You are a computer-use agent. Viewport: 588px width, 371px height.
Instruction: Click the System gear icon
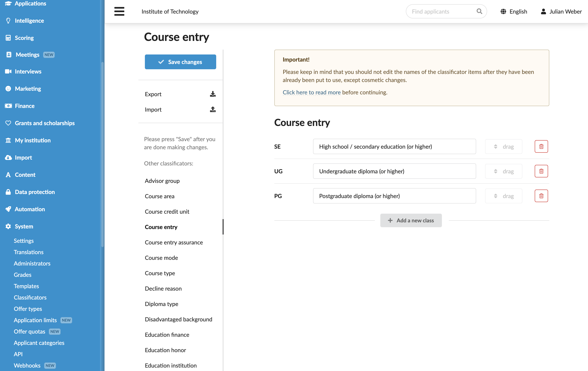pyautogui.click(x=8, y=226)
